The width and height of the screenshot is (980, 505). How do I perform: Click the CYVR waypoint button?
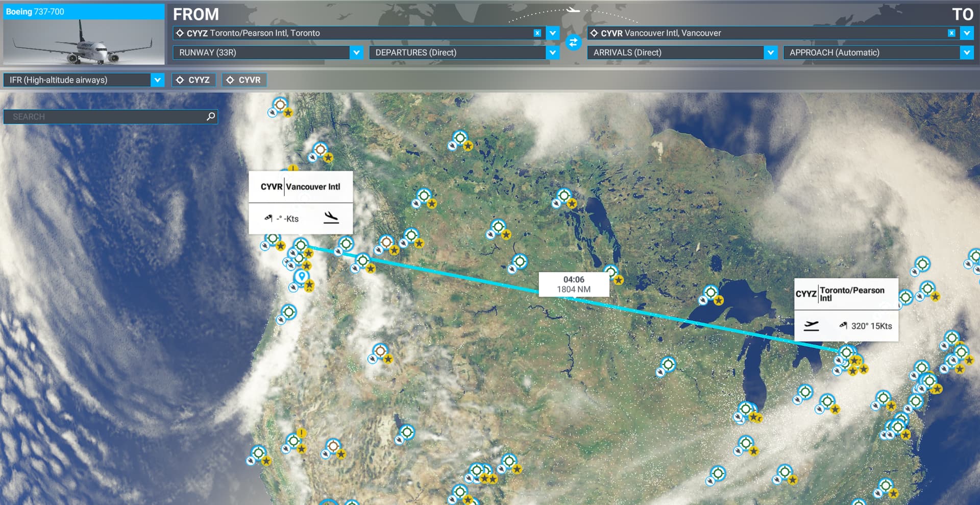coord(244,80)
